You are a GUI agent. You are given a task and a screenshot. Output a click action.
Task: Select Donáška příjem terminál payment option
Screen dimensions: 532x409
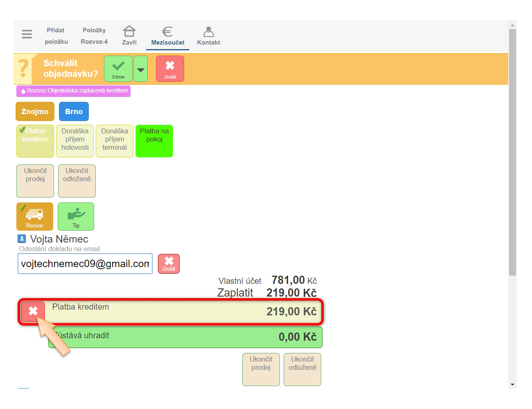(x=115, y=141)
